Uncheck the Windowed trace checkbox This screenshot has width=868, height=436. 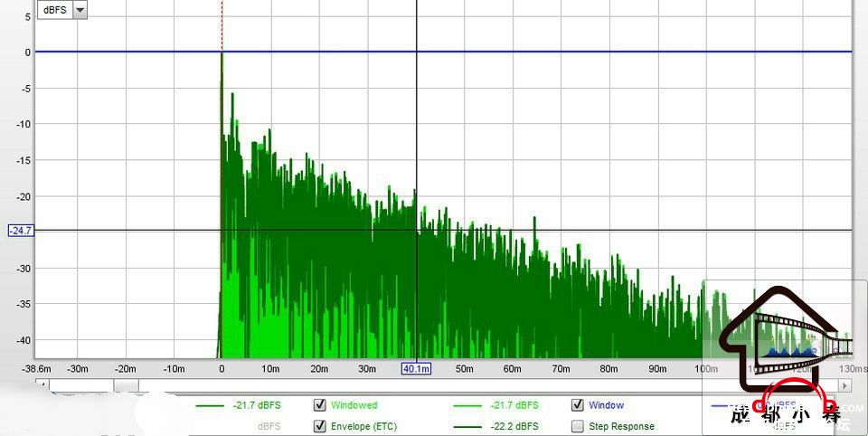click(x=319, y=405)
